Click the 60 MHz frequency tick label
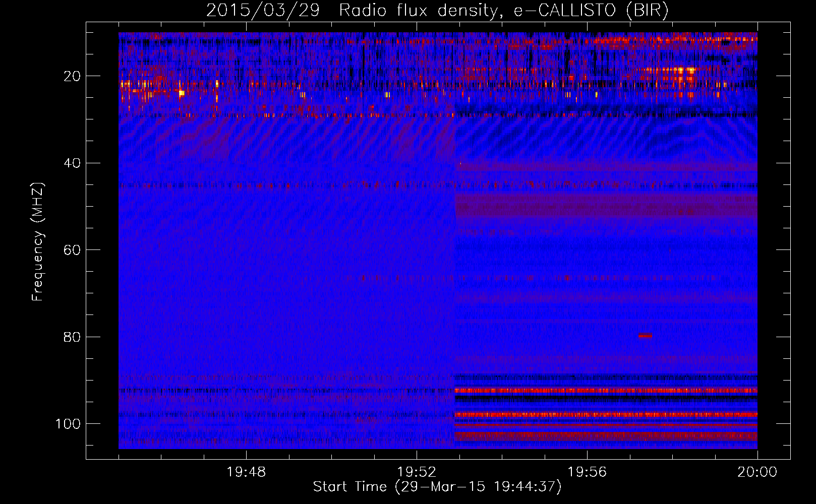Image resolution: width=816 pixels, height=504 pixels. point(72,250)
